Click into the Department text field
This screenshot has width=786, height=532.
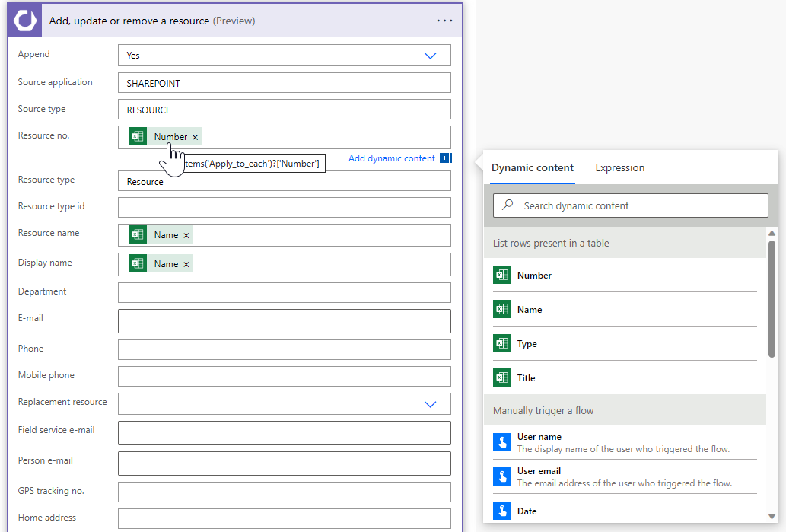[x=284, y=293]
